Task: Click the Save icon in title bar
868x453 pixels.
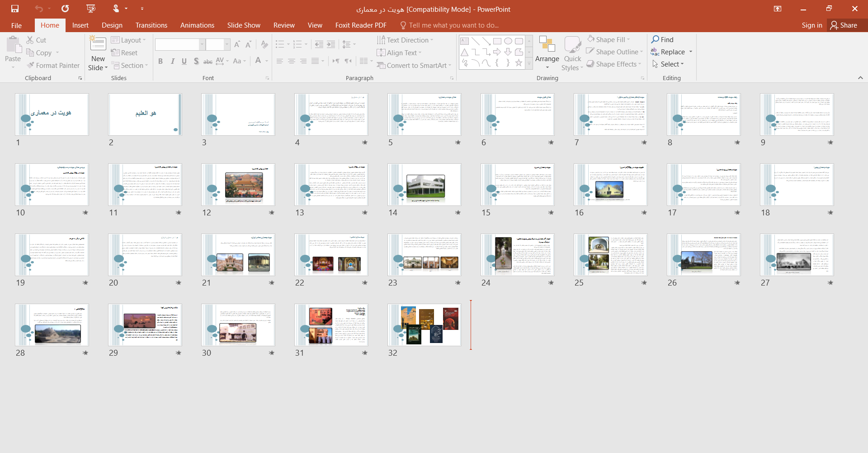Action: (x=15, y=9)
